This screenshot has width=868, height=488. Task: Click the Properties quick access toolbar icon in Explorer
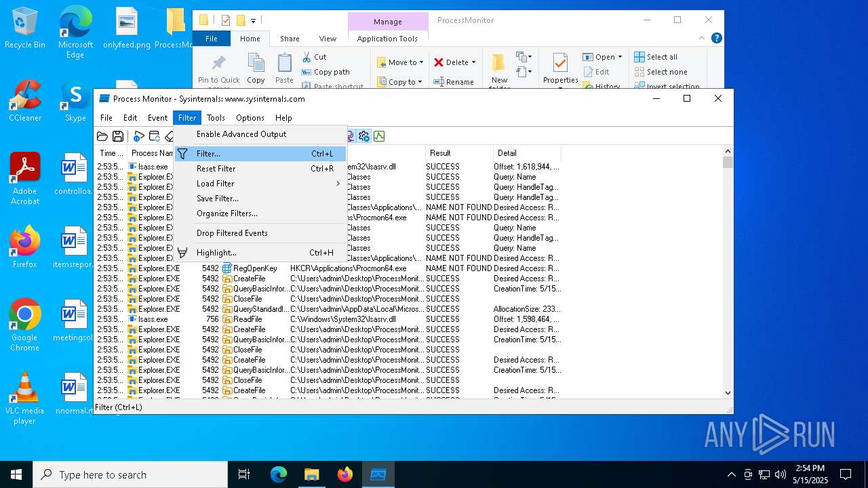pyautogui.click(x=226, y=20)
